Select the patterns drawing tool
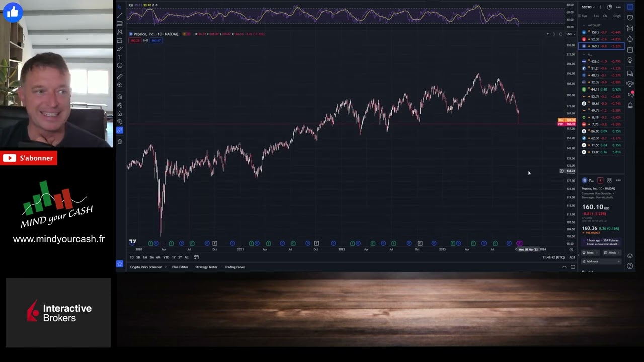Viewport: 644px width, 362px height. 119,32
